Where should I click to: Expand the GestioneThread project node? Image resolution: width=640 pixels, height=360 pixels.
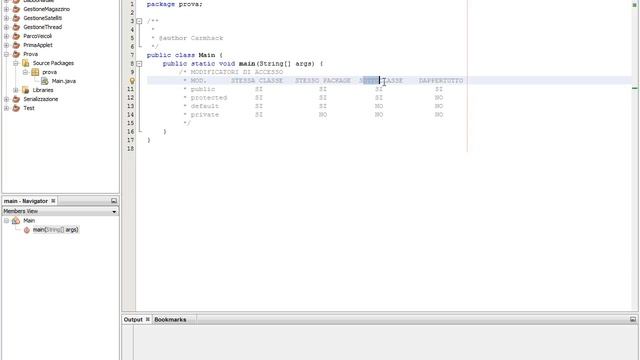[x=7, y=27]
